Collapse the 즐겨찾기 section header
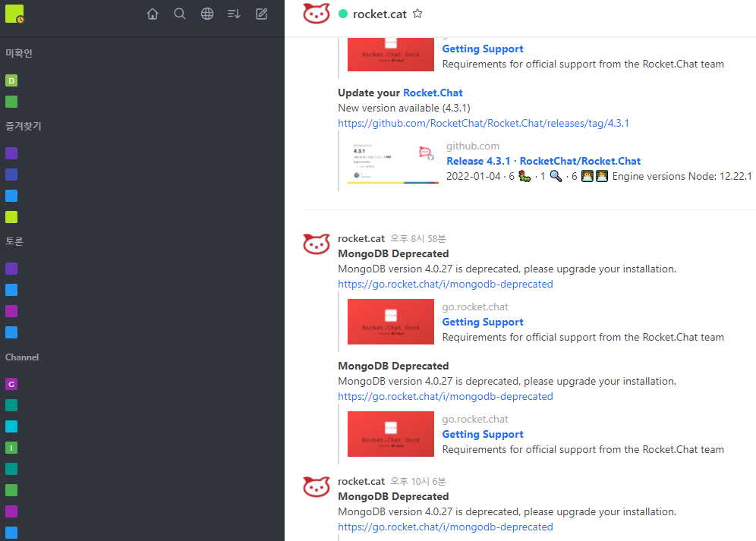Screen dimensions: 756x541 coord(23,126)
